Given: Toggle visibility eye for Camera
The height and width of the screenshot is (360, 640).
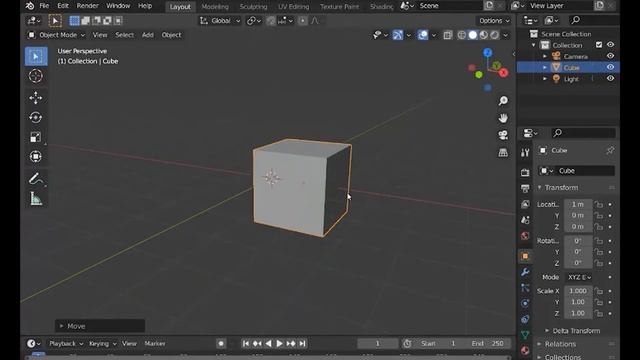Looking at the screenshot, I should (x=610, y=56).
